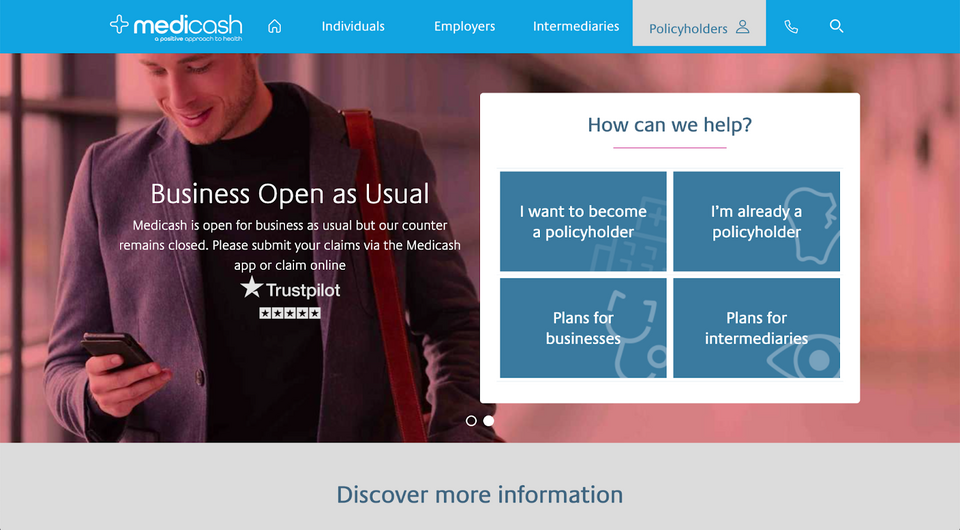Choose 'I want to become a policyholder'
The image size is (960, 530).
click(583, 222)
